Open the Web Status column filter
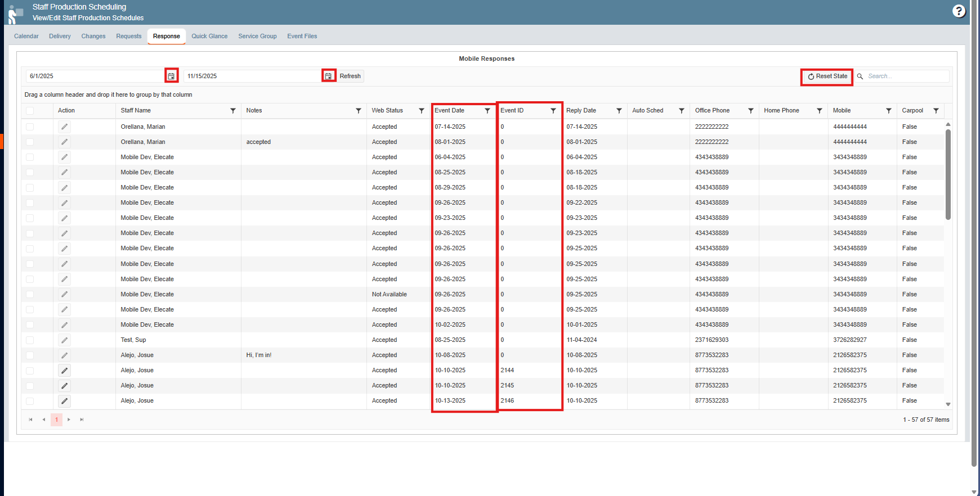 [x=421, y=111]
